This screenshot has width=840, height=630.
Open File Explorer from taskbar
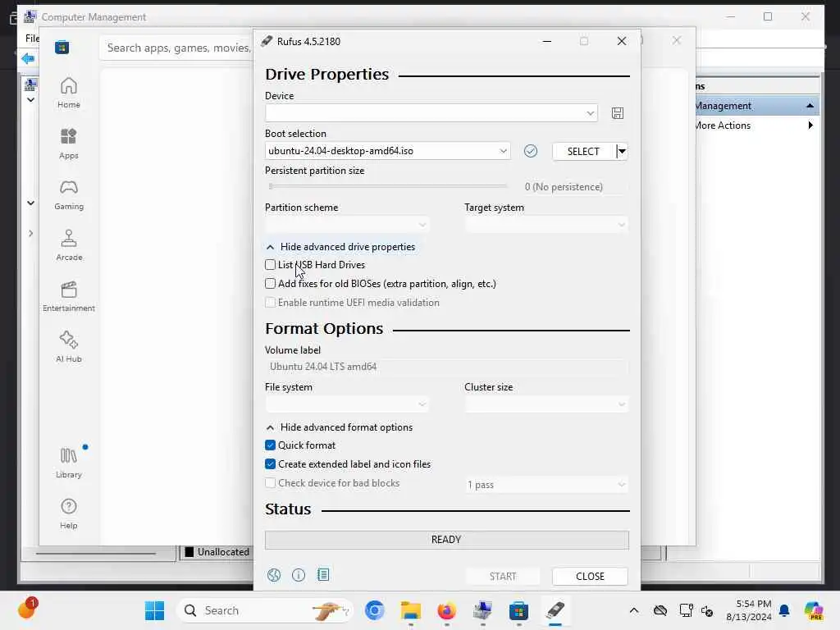pos(411,610)
